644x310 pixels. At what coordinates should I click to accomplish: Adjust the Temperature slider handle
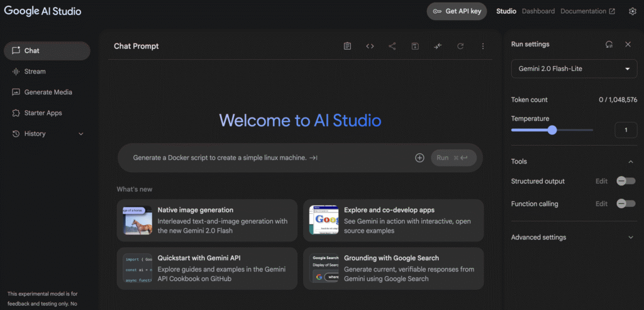(552, 130)
